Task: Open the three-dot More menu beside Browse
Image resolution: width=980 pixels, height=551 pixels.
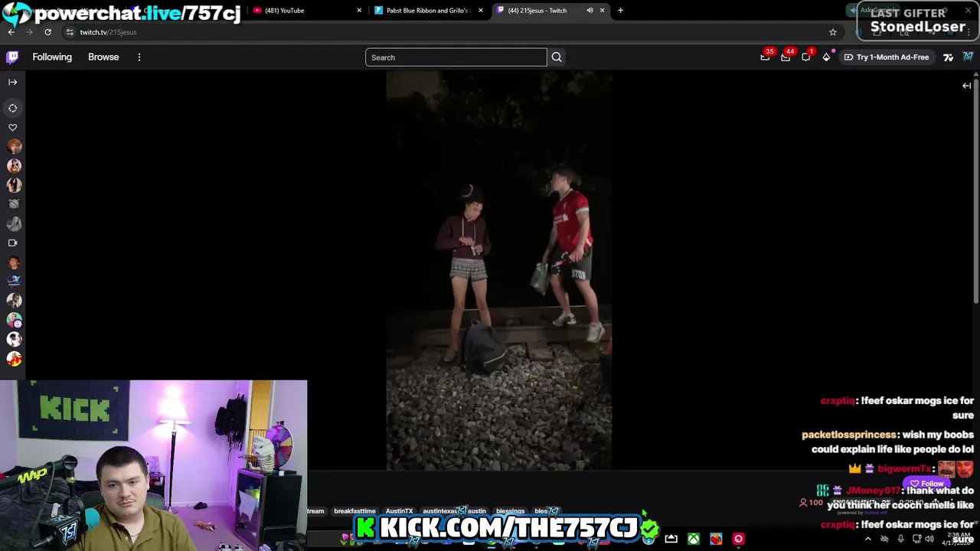Action: pyautogui.click(x=139, y=57)
